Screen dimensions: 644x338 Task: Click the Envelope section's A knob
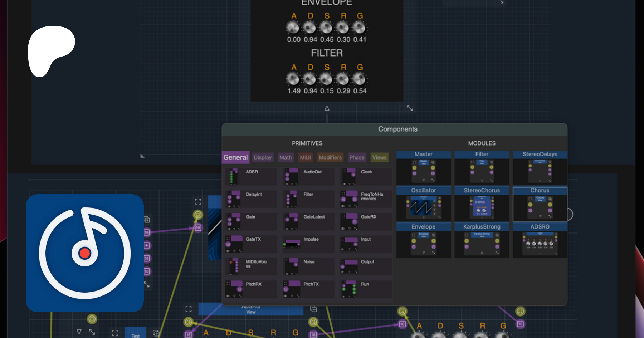(293, 28)
